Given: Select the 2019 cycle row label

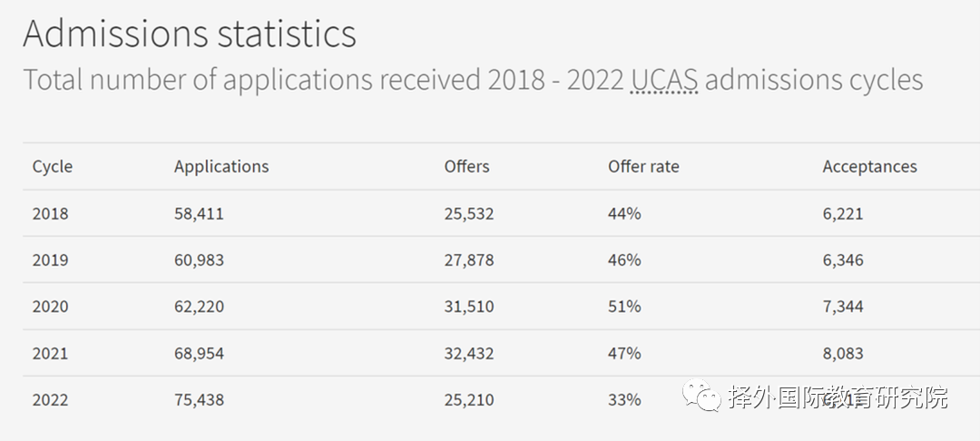Looking at the screenshot, I should point(51,260).
